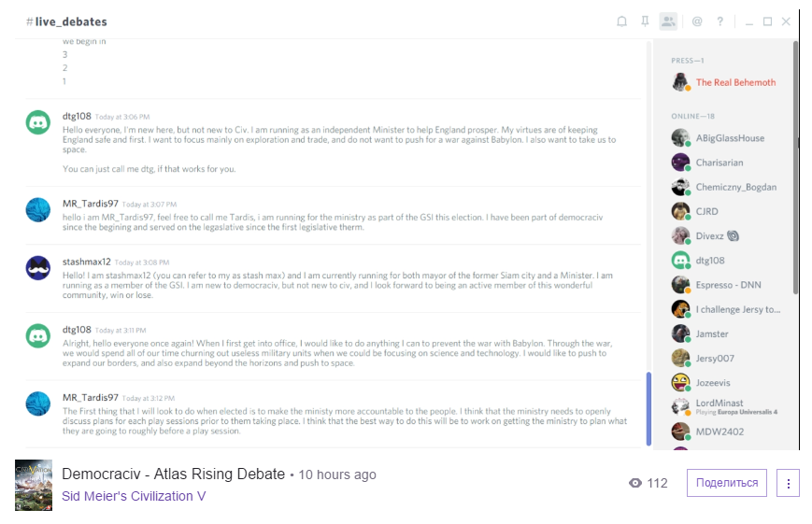The image size is (812, 524).
Task: Open notification settings bell icon
Action: coord(622,21)
